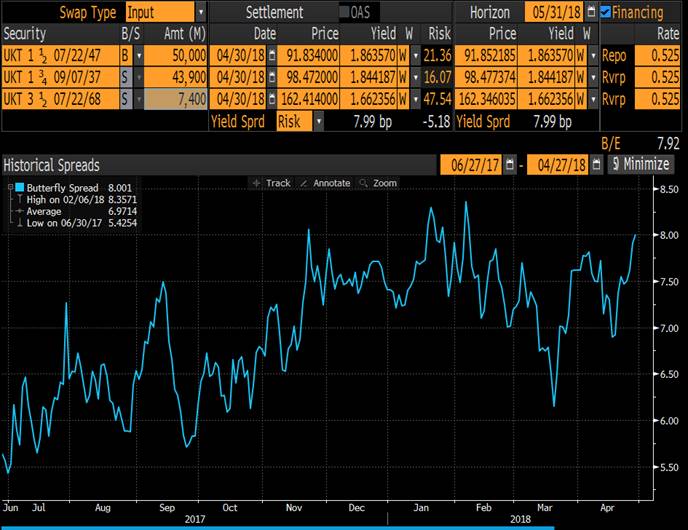Open settlement calendar for UKT 3½ 07/22/68

click(272, 99)
